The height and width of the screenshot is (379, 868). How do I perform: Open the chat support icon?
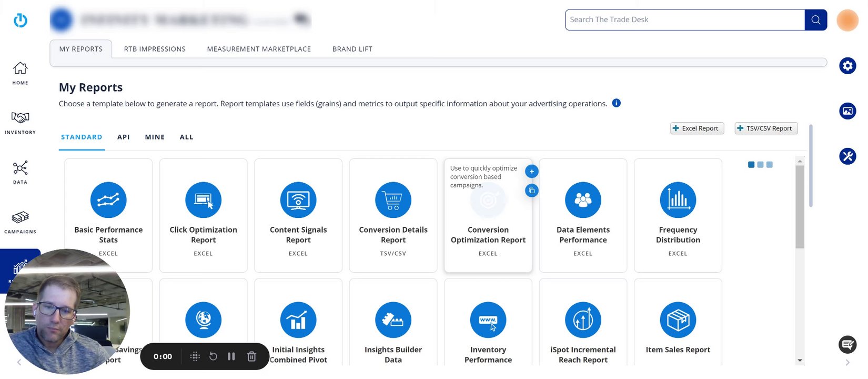click(847, 345)
